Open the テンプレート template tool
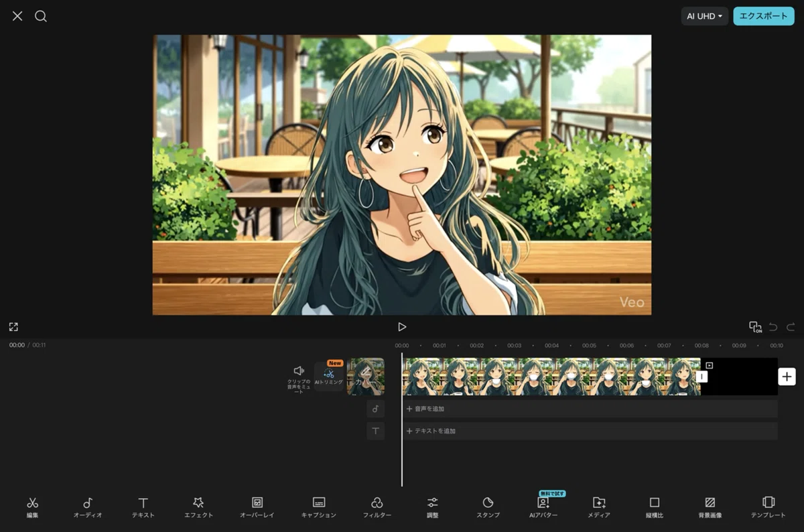Screen dimensions: 804x532 (x=768, y=508)
